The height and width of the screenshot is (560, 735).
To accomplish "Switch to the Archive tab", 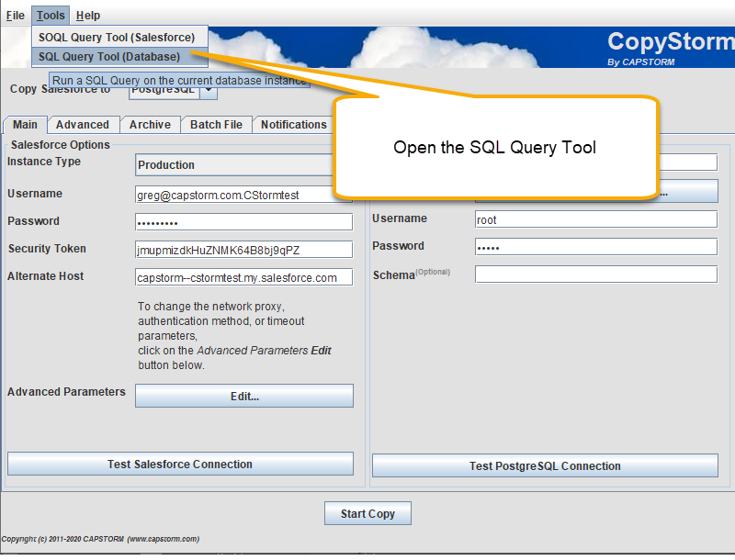I will coord(150,125).
